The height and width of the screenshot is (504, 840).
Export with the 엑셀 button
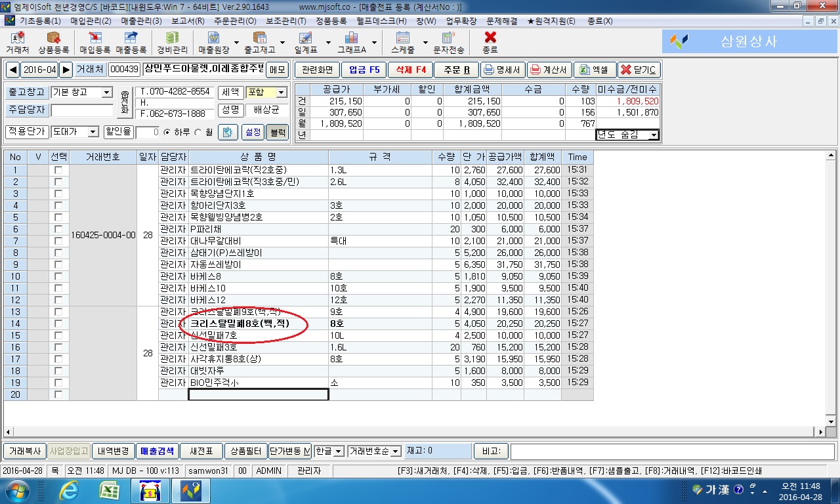tap(594, 70)
